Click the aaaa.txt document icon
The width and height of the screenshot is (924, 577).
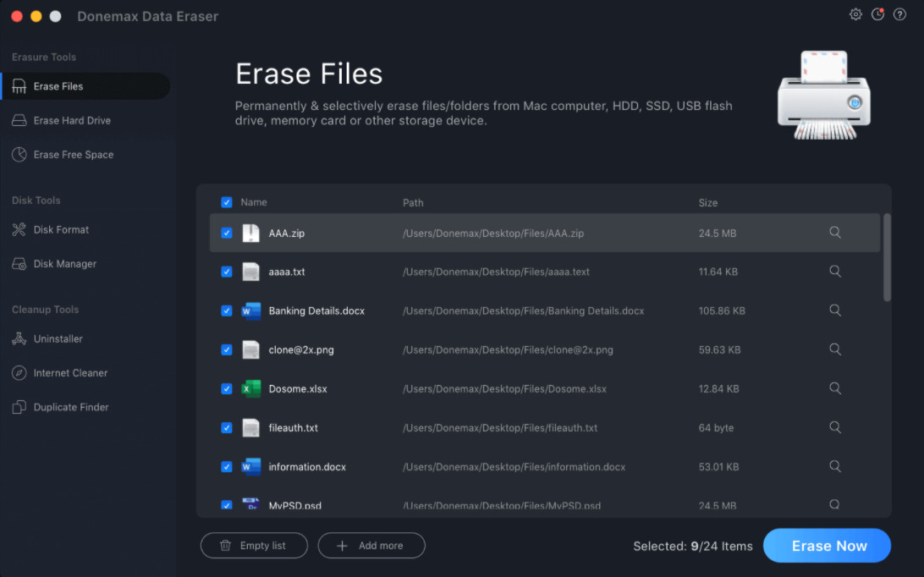(251, 272)
